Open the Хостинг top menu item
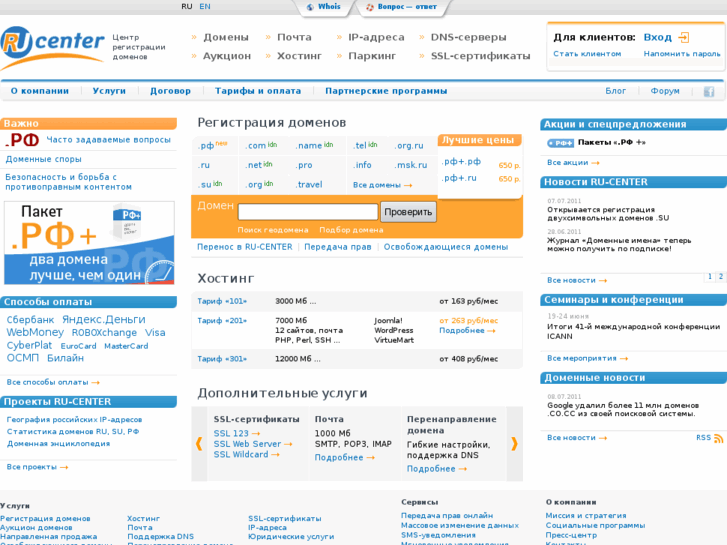Screen dimensions: 727x545 tap(299, 56)
